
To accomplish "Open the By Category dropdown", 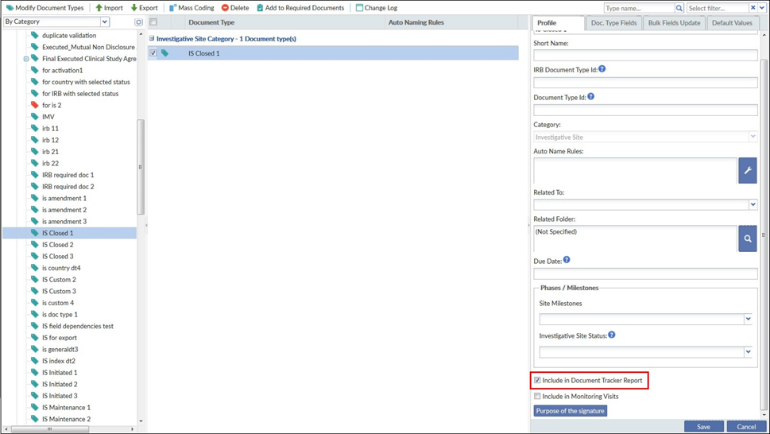I will click(105, 21).
